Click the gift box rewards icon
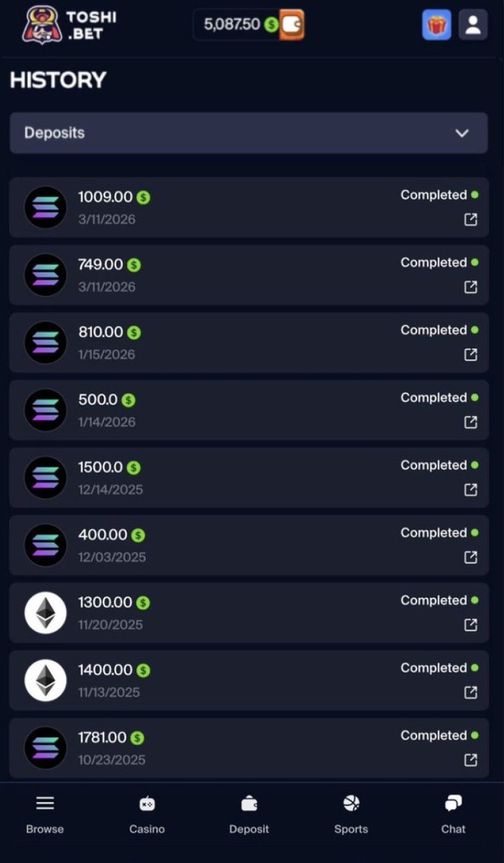Screen dimensions: 504x863 [x=436, y=25]
